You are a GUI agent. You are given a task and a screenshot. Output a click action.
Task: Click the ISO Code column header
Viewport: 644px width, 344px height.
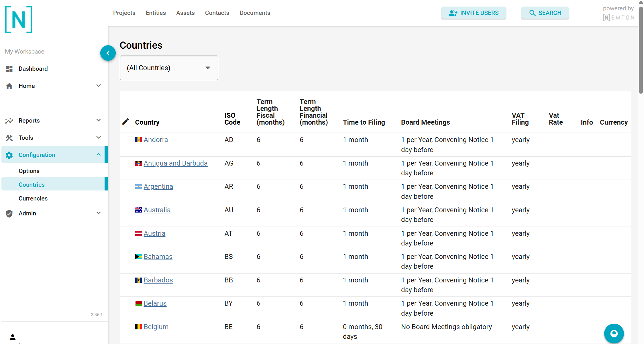pos(232,119)
